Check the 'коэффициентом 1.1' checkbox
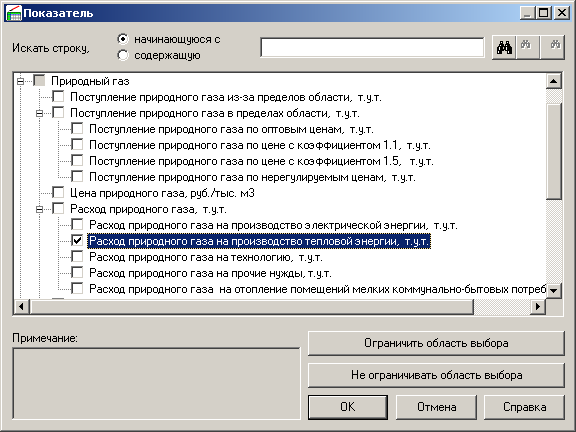The image size is (576, 432). pos(77,144)
